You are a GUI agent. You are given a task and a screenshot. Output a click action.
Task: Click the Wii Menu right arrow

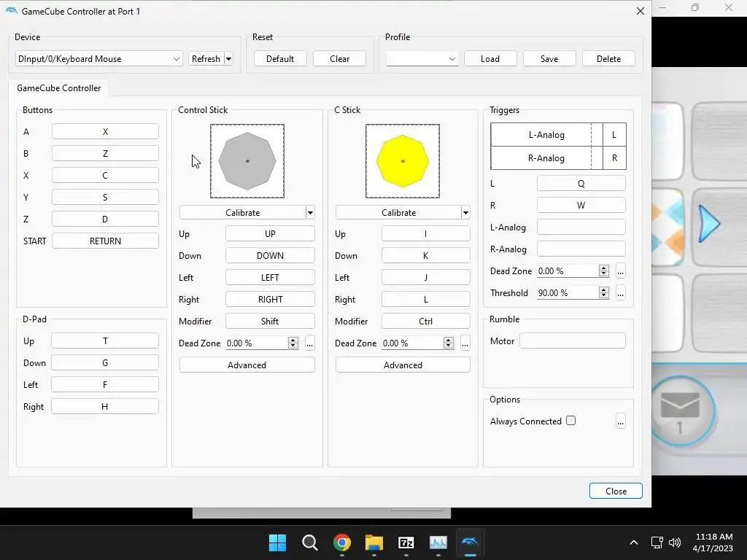[x=709, y=224]
